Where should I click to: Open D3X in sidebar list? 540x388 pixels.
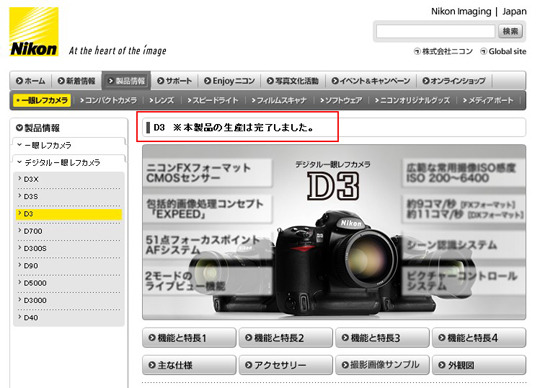[69, 179]
